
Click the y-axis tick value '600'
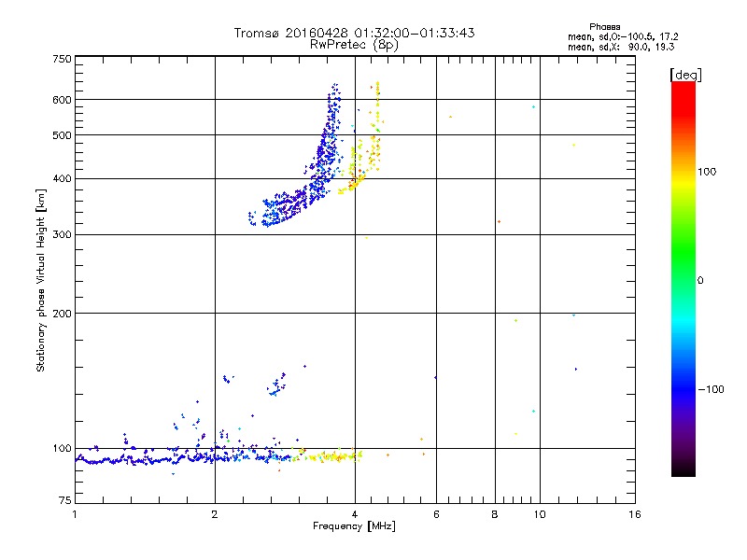tap(62, 100)
